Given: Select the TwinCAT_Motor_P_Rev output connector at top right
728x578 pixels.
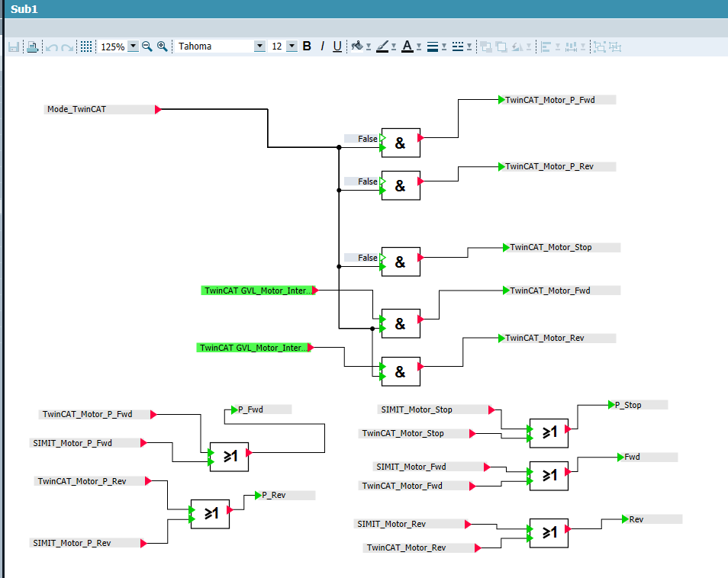Looking at the screenshot, I should pyautogui.click(x=557, y=166).
